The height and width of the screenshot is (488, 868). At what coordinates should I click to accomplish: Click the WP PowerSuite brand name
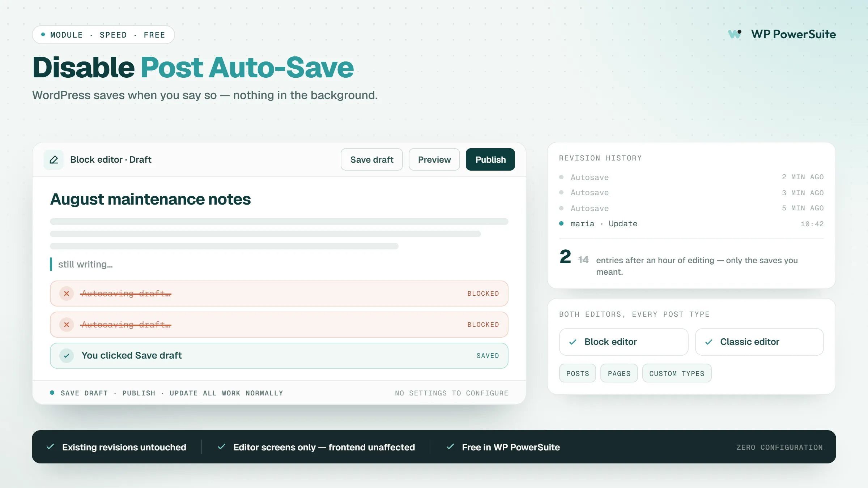coord(793,34)
